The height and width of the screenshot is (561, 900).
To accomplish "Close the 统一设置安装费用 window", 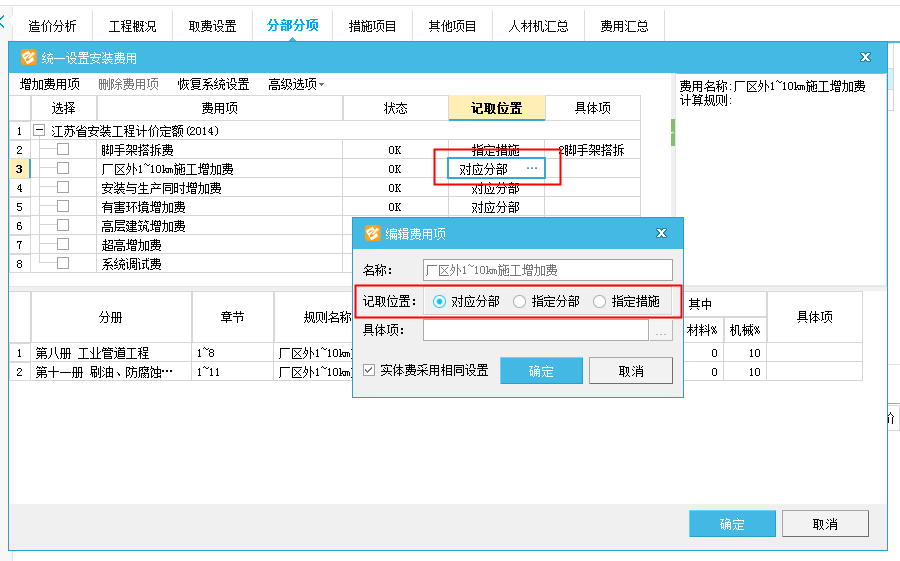I will point(865,58).
